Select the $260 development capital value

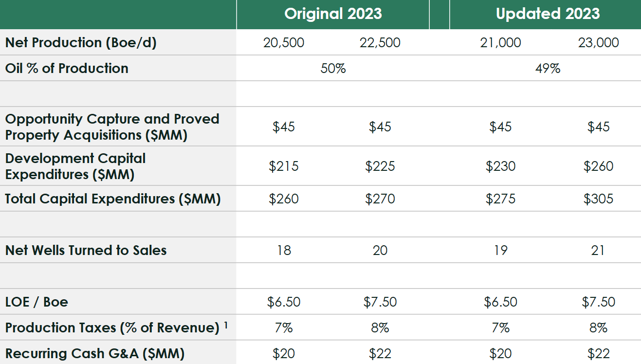click(600, 166)
